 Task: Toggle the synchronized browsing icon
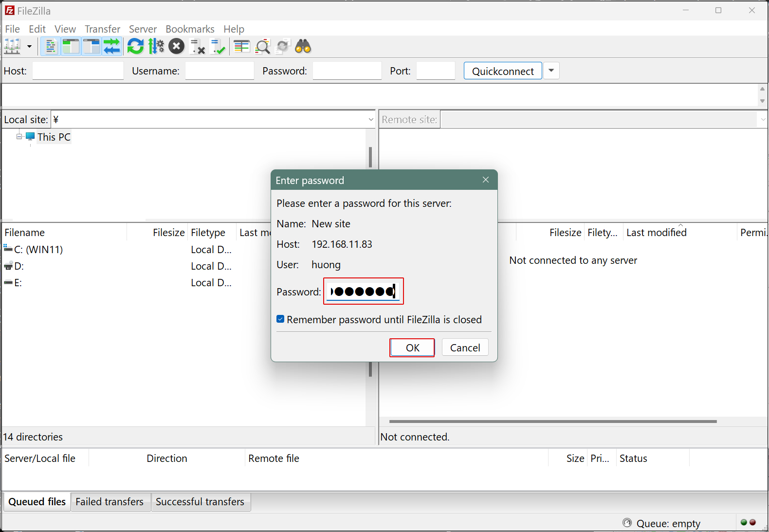click(x=283, y=47)
